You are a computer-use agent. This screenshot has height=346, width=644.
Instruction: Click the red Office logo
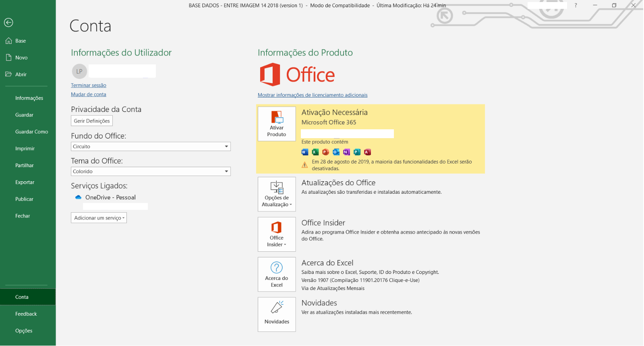click(x=297, y=75)
